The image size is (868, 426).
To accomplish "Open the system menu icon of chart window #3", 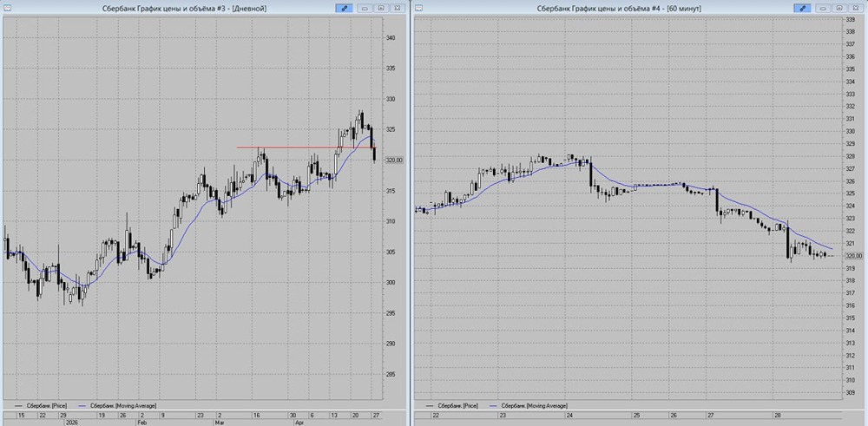I will pos(8,8).
